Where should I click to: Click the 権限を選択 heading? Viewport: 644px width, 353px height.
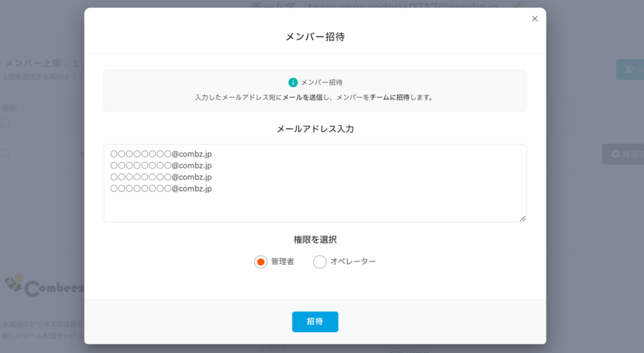click(x=315, y=239)
